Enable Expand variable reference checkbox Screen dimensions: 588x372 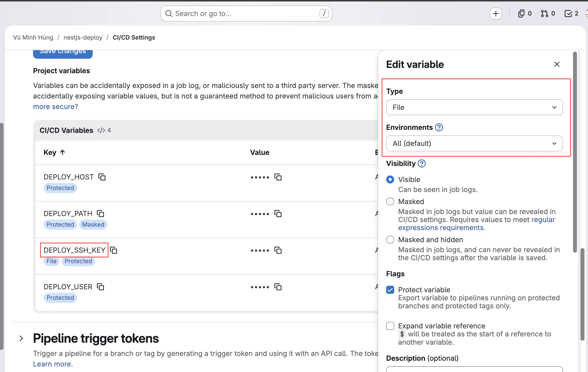[390, 326]
